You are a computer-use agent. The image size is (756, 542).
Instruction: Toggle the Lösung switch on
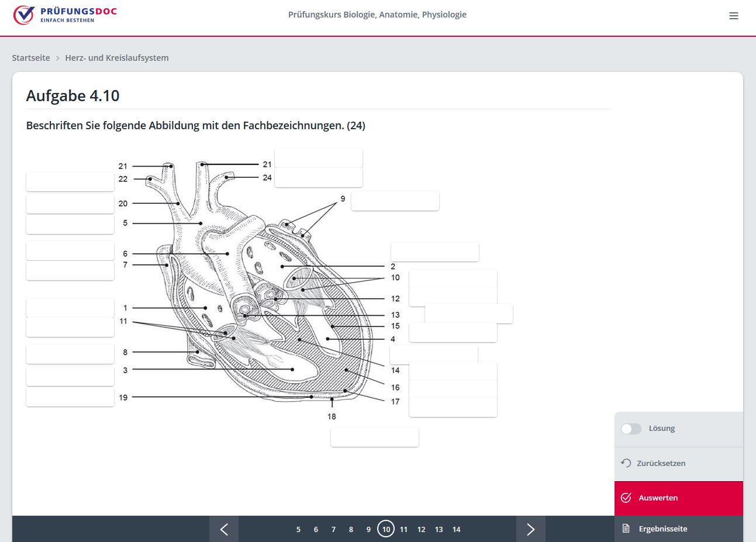point(631,429)
